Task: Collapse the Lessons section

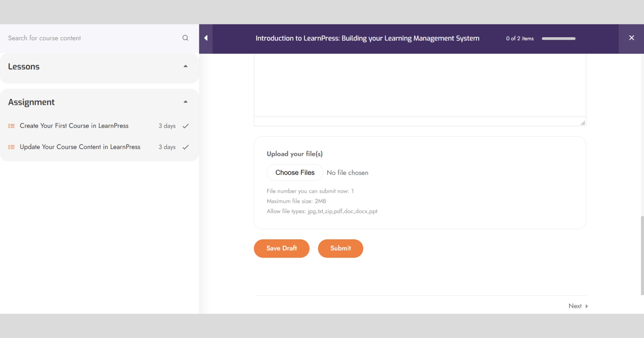Action: coord(185,66)
